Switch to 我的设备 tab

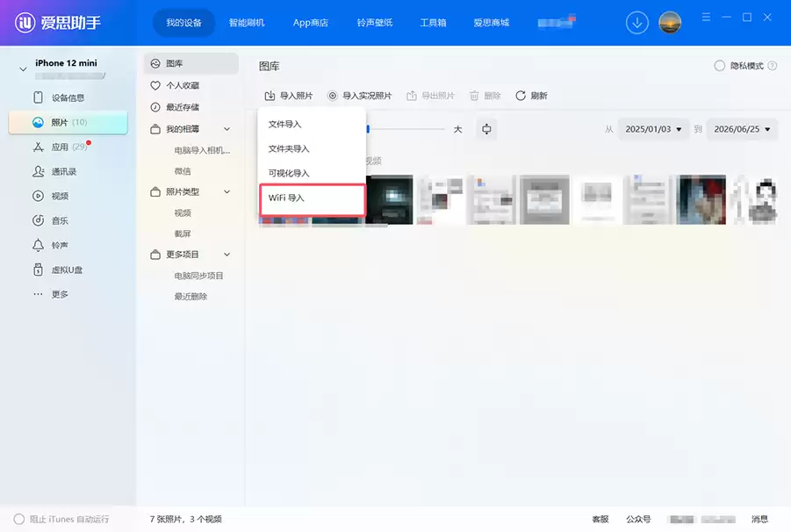point(183,23)
